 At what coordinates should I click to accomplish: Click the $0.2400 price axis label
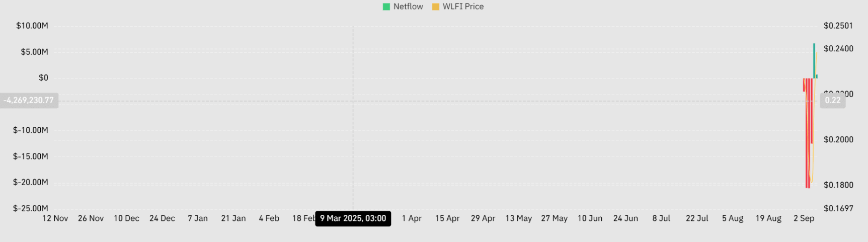pyautogui.click(x=838, y=49)
